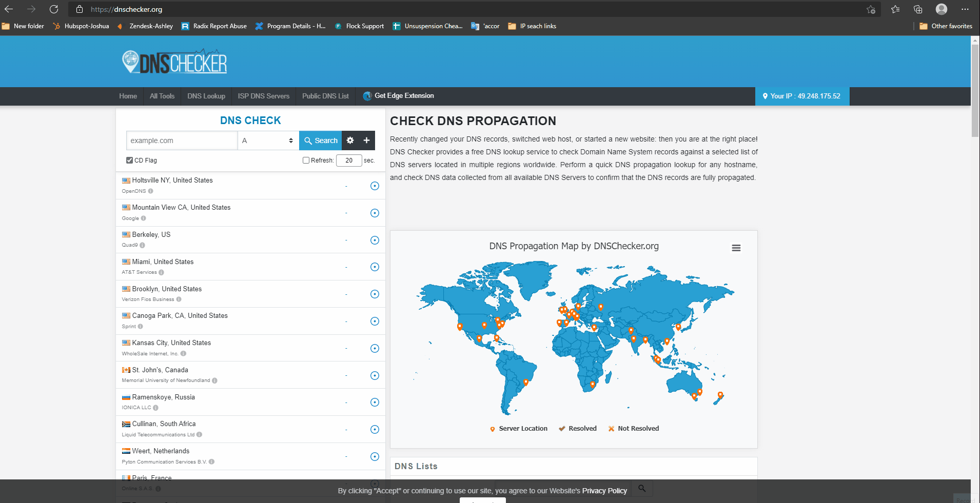Open the Public DNS List page
Viewport: 980px width, 503px height.
325,96
